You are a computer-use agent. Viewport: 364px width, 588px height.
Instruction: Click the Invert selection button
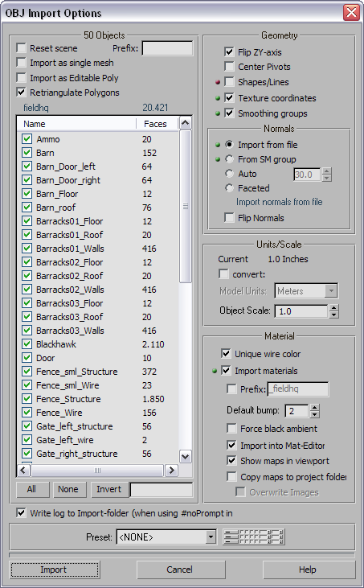click(x=109, y=489)
